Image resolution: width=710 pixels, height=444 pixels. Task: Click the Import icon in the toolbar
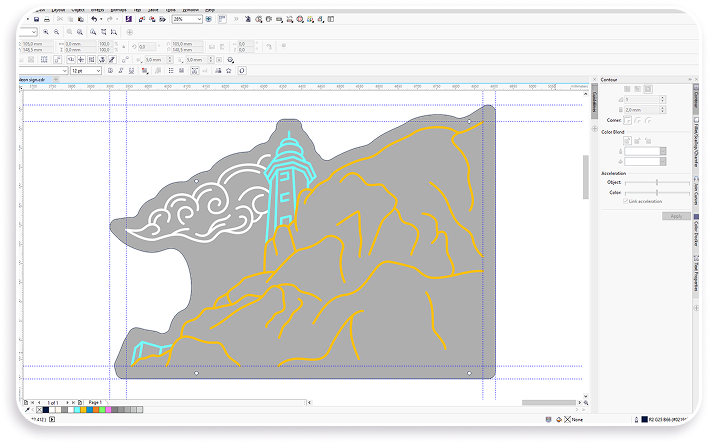(142, 19)
